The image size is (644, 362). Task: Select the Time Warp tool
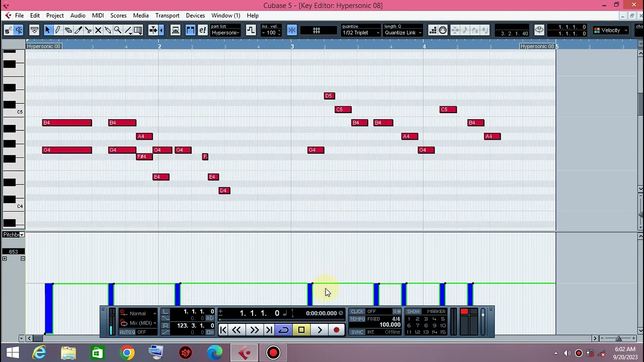click(x=138, y=30)
